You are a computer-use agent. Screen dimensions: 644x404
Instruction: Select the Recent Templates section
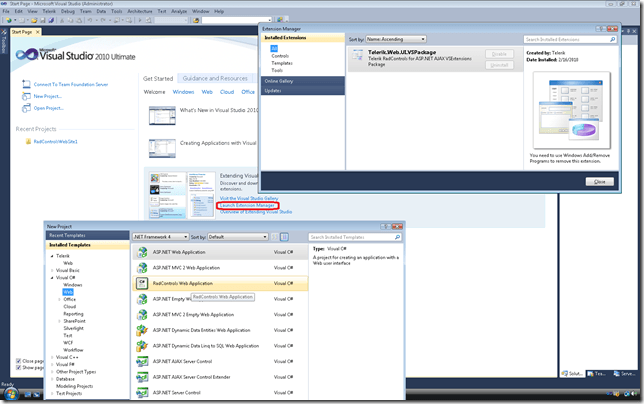87,235
